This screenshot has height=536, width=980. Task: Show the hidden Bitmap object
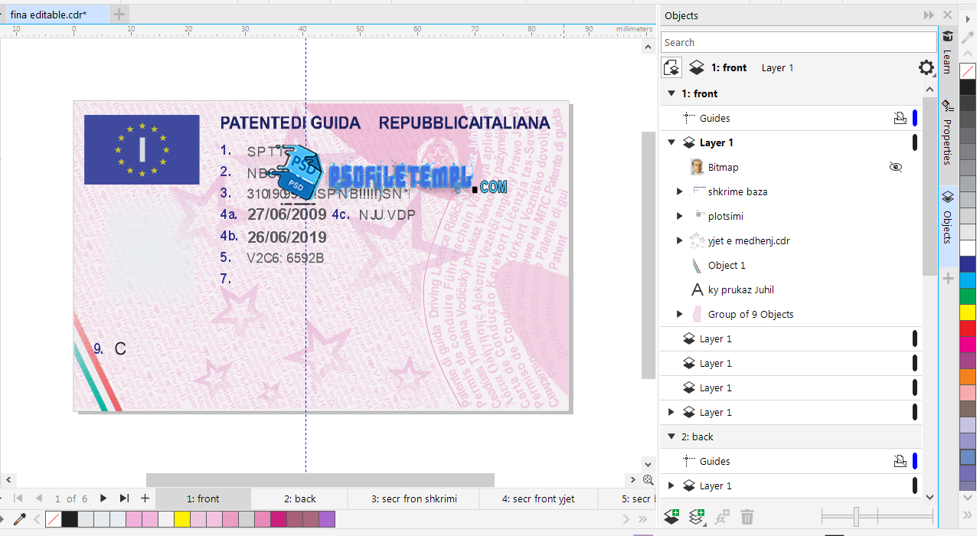coord(895,167)
